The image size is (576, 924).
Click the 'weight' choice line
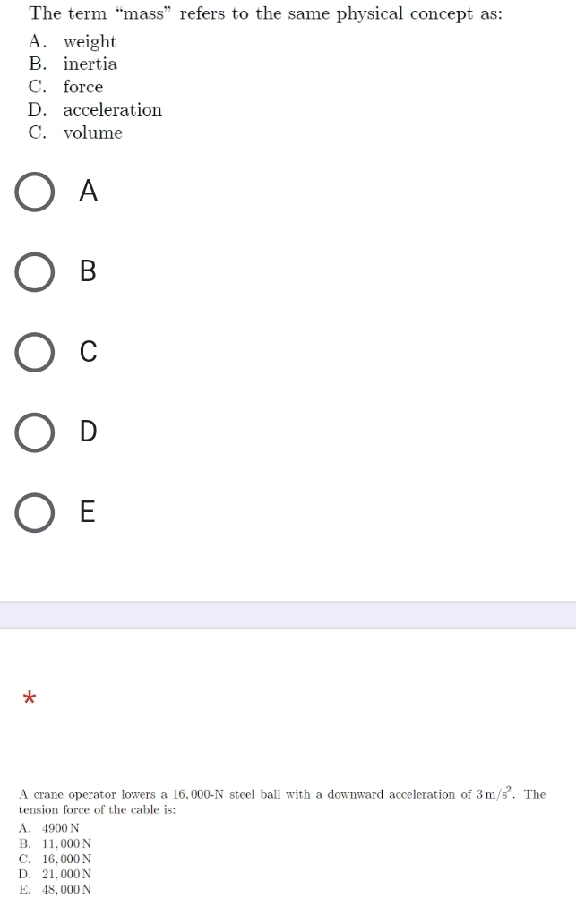(x=73, y=41)
